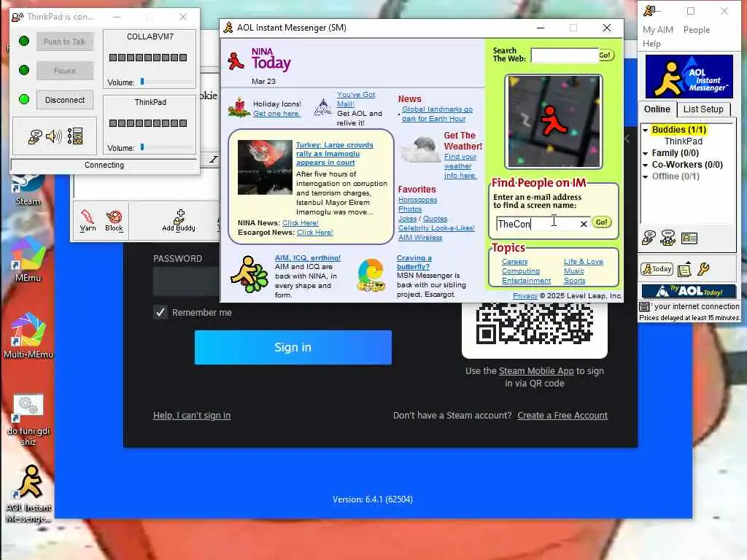Open text chat icon in Talk window
Image resolution: width=747 pixels, height=560 pixels.
tap(35, 136)
